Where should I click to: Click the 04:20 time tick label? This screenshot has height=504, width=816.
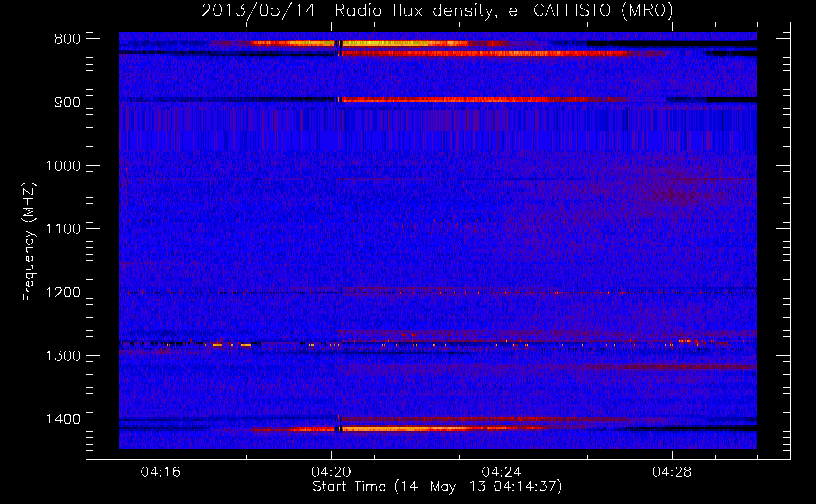[x=331, y=472]
